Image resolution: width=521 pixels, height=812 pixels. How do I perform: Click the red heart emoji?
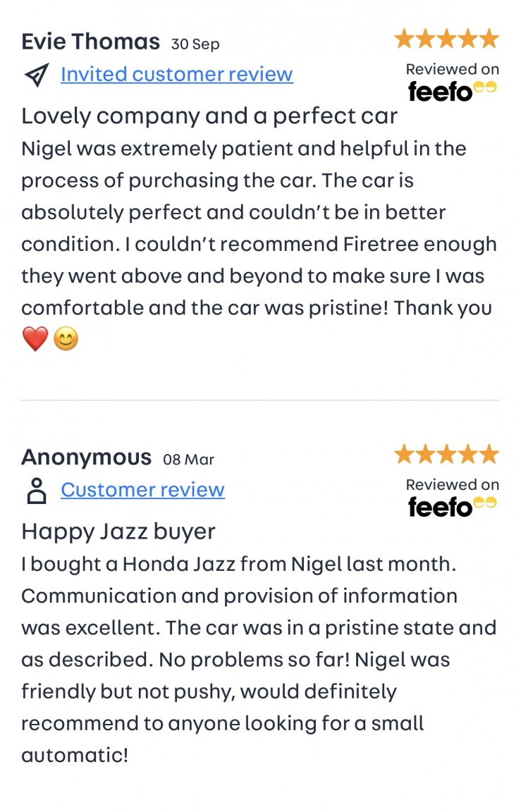click(x=35, y=340)
